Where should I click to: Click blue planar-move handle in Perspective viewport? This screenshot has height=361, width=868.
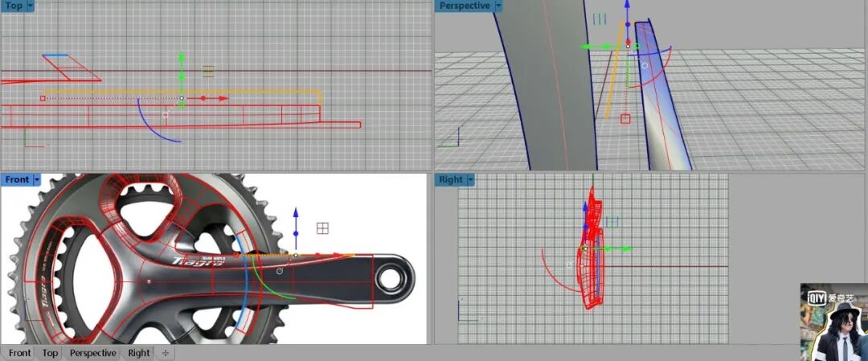point(600,19)
